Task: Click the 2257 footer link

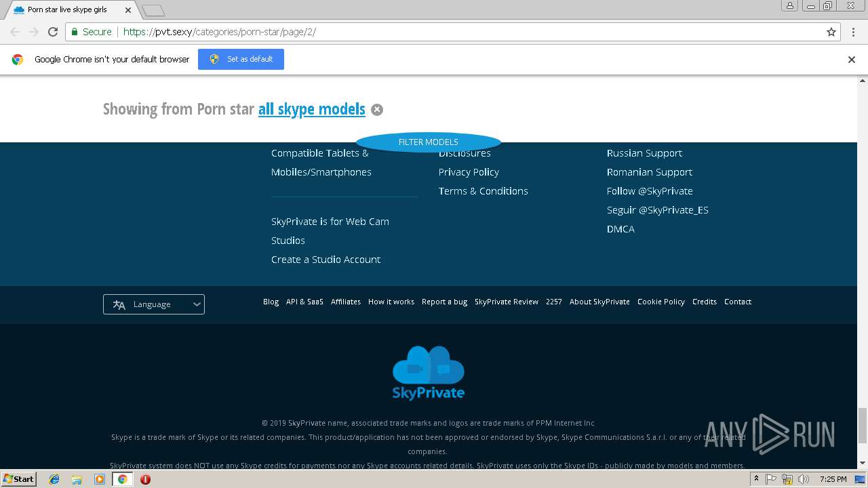Action: [x=554, y=302]
